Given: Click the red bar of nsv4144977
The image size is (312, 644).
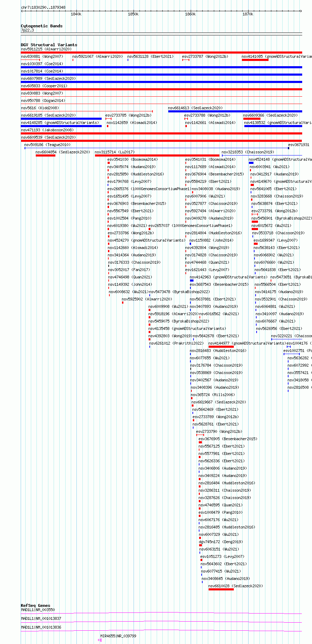Looking at the screenshot, I should coord(221,347).
